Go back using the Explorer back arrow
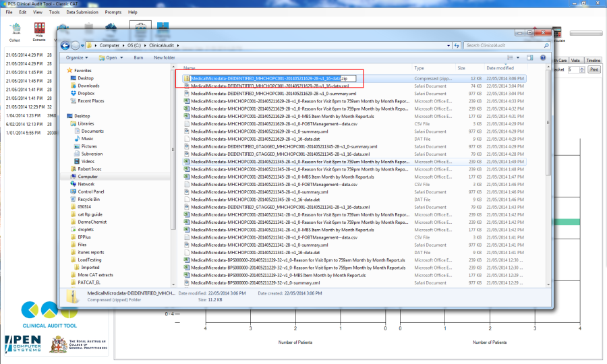The image size is (607, 364). [x=65, y=46]
